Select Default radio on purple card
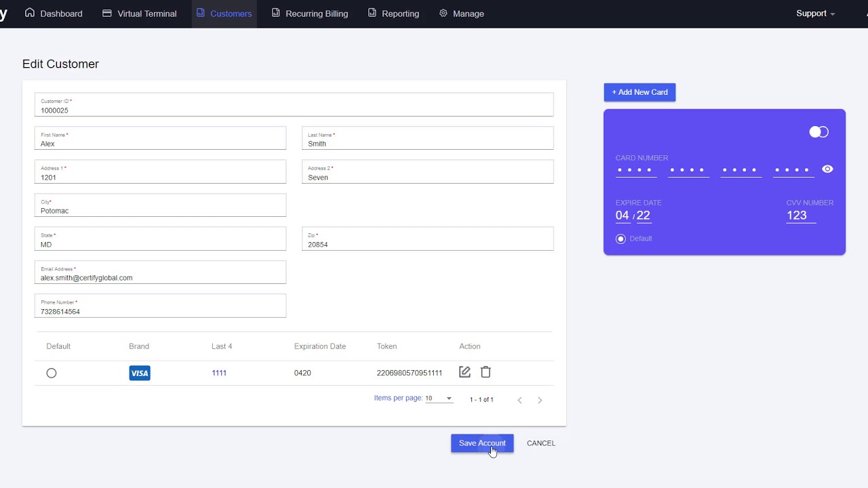The image size is (868, 488). (620, 239)
